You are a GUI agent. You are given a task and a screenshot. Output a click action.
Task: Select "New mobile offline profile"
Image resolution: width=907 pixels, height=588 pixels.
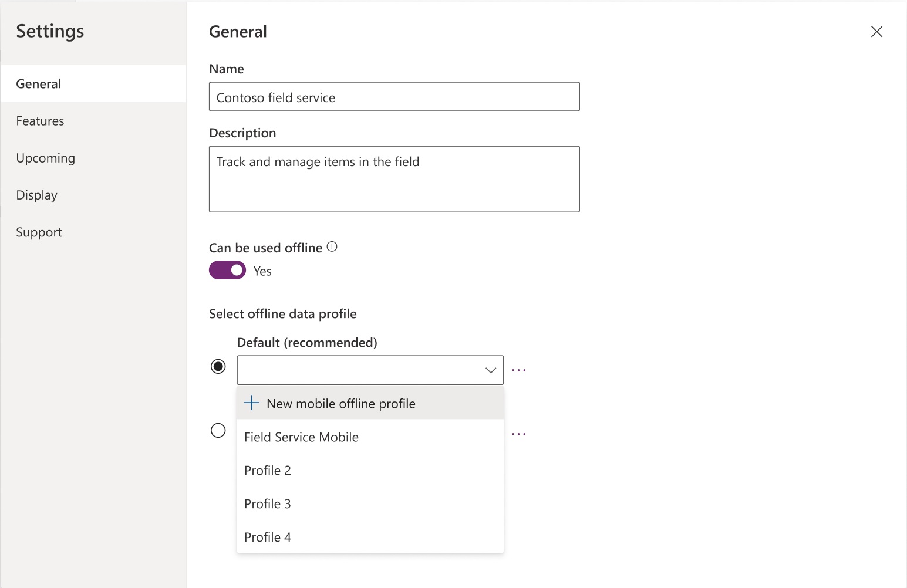340,403
